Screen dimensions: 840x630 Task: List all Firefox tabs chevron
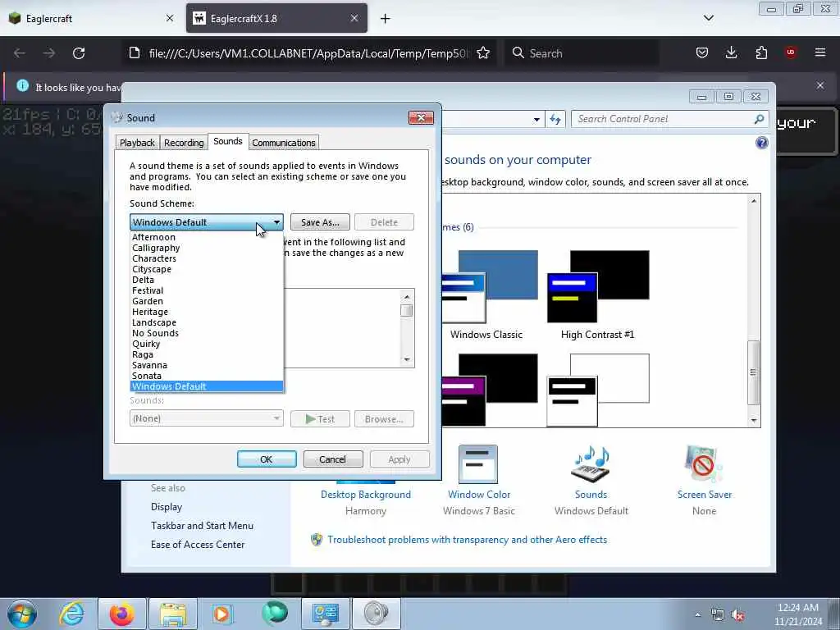708,18
